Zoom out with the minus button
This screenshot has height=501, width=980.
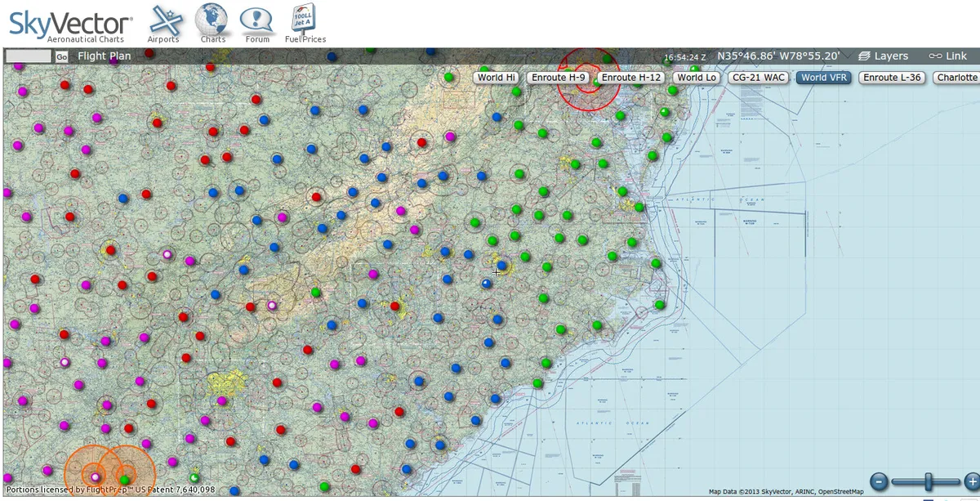pos(879,481)
